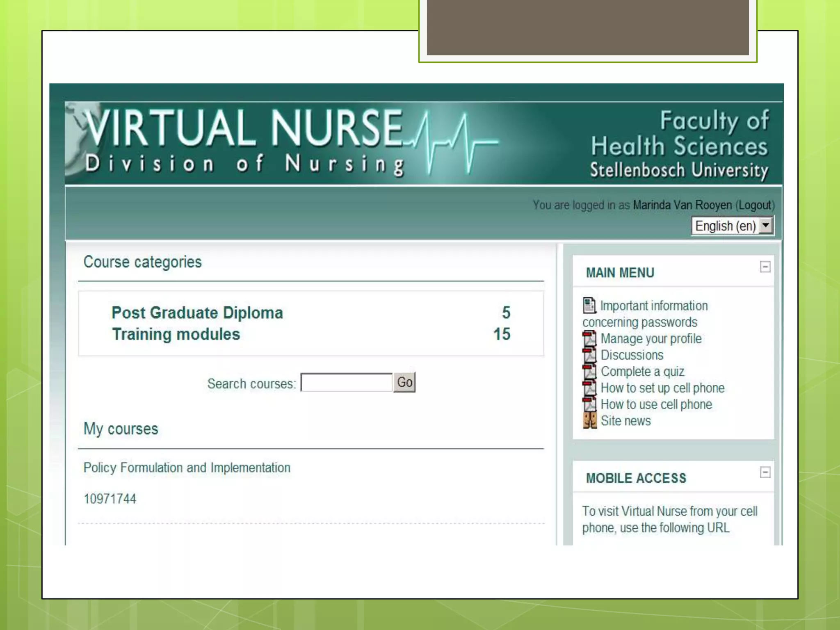Click in the Search courses text field
Viewport: 840px width, 630px height.
[347, 383]
